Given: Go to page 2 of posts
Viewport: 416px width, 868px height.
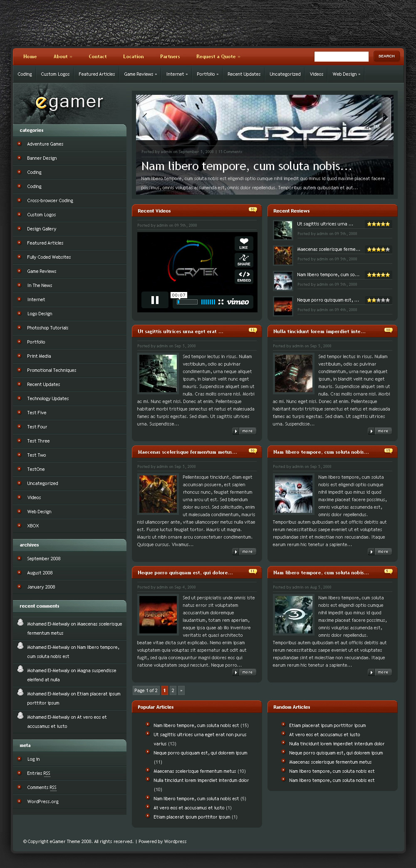Looking at the screenshot, I should pos(173,690).
